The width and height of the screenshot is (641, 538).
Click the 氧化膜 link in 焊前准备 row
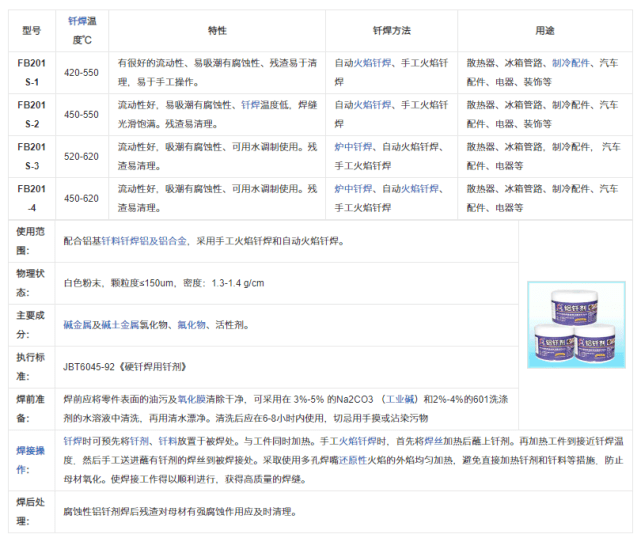220,396
